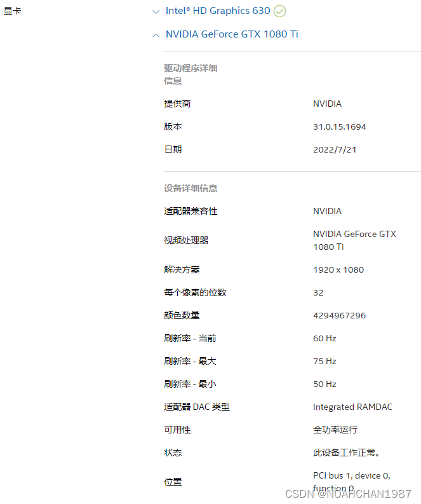This screenshot has width=421, height=504.
Task: Select the 可用性 label
Action: pyautogui.click(x=177, y=430)
